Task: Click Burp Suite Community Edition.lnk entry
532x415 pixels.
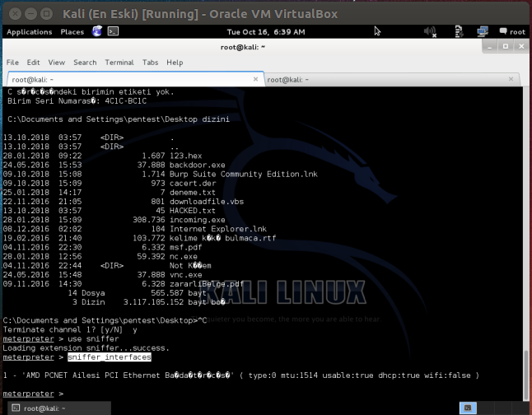Action: [x=243, y=174]
